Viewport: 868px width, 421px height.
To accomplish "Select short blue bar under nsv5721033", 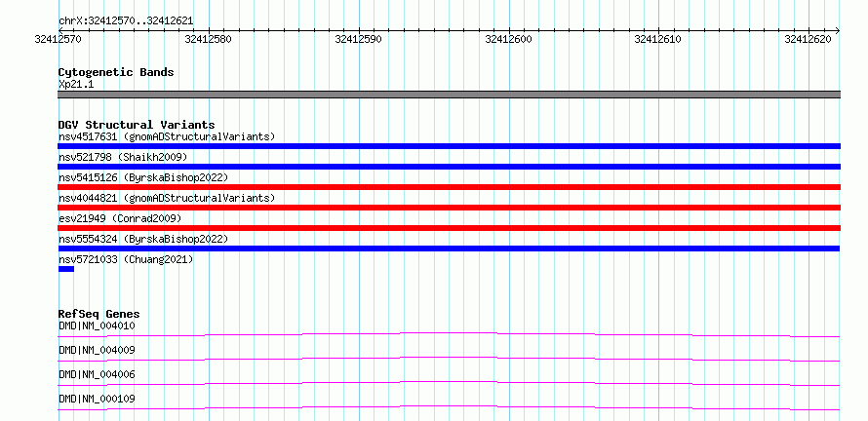I will (x=66, y=269).
